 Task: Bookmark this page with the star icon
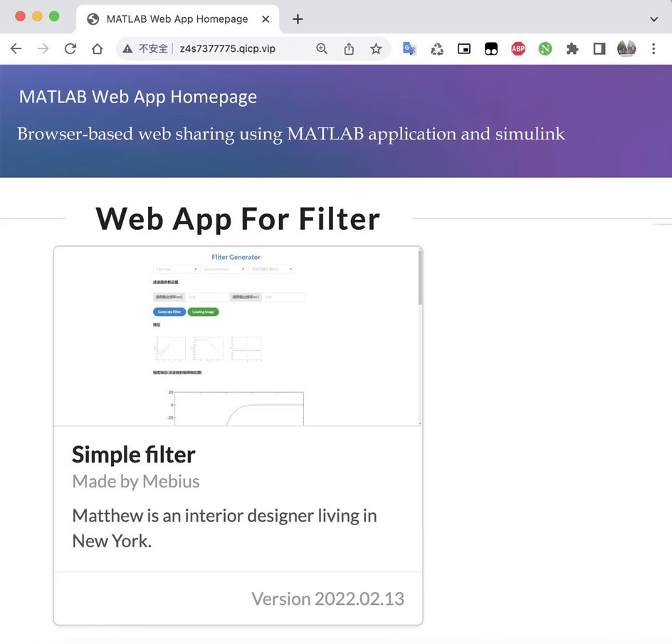pyautogui.click(x=376, y=48)
